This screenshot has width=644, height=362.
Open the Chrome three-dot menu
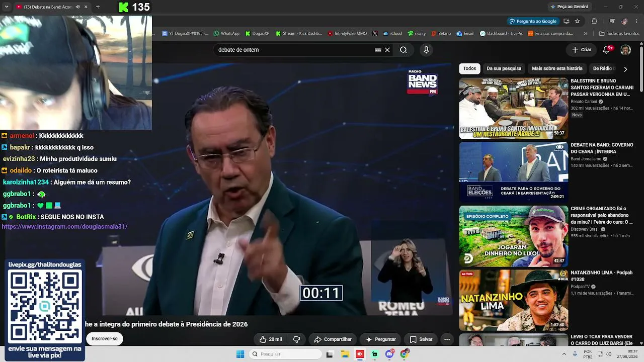(637, 21)
